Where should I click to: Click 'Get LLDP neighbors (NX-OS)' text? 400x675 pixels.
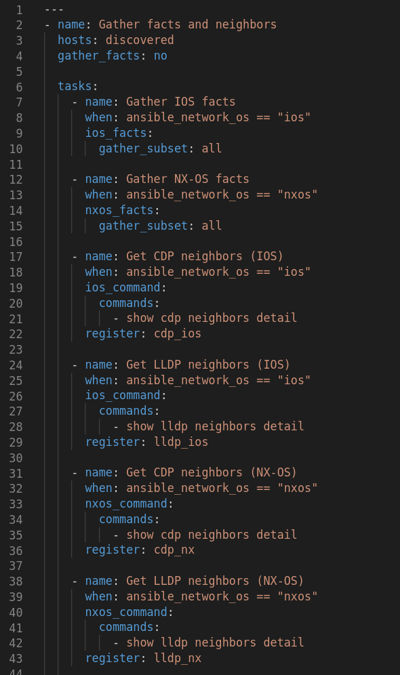(215, 581)
